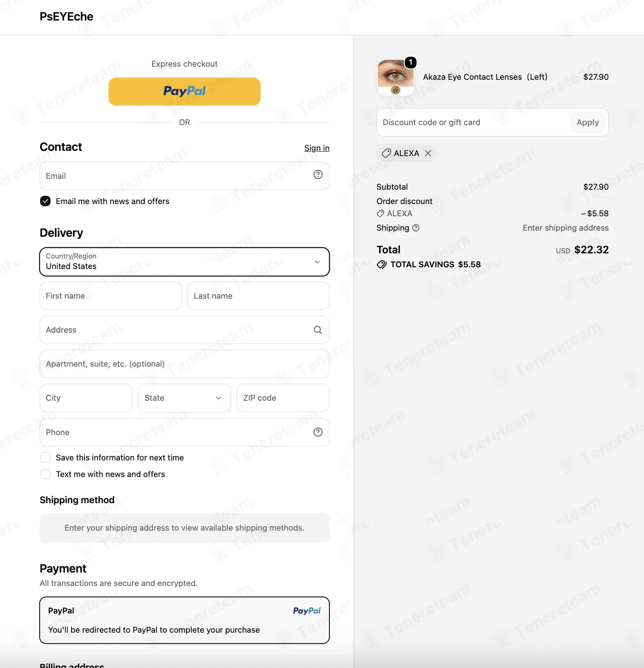The height and width of the screenshot is (668, 644).
Task: Expand the State dropdown
Action: pyautogui.click(x=184, y=398)
